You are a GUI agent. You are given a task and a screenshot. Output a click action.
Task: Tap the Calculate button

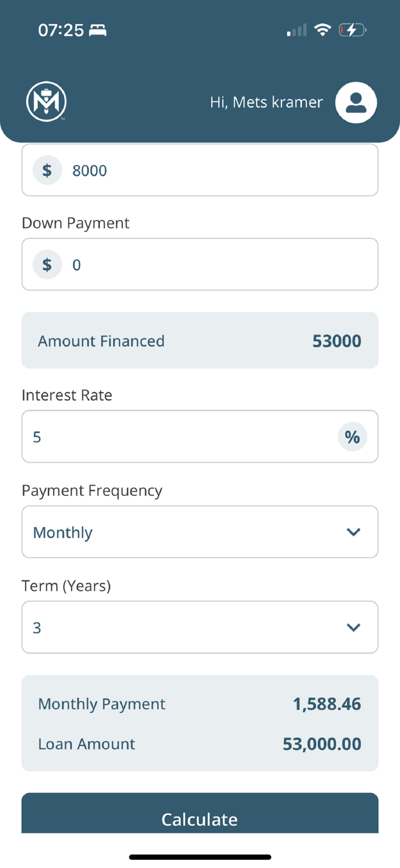tap(200, 813)
